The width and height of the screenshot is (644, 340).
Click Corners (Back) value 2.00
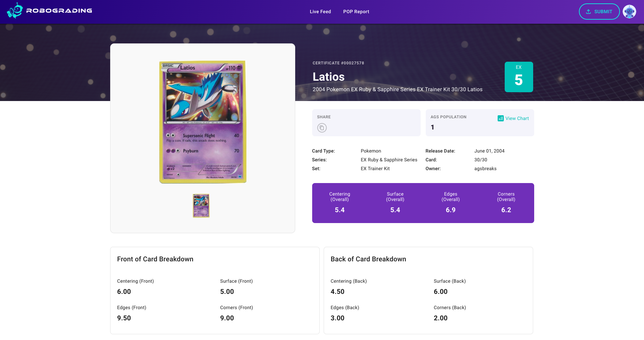[x=441, y=318]
